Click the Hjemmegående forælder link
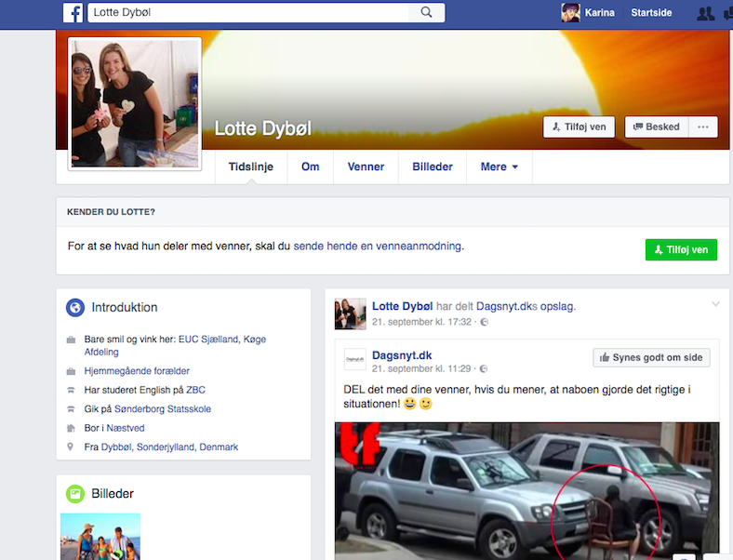This screenshot has height=560, width=733. 137,371
